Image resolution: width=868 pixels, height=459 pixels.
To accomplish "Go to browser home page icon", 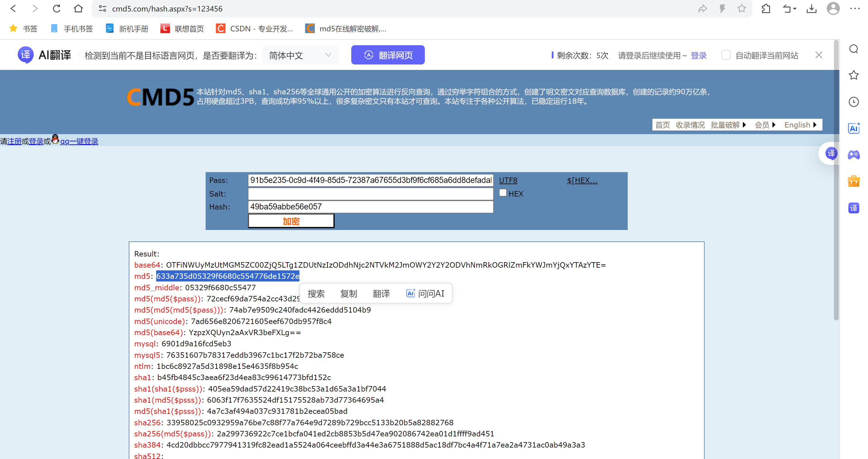I will pos(78,9).
